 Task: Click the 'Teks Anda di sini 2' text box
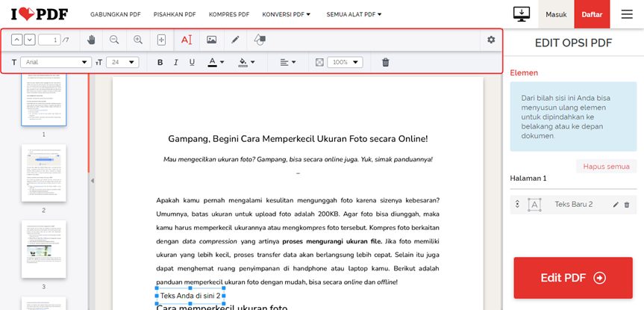[x=190, y=296]
